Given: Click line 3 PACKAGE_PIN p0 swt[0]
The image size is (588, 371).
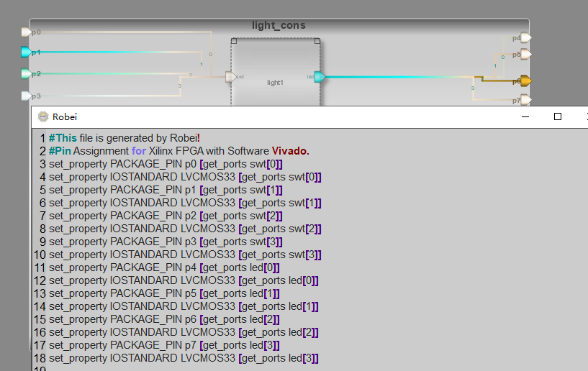Looking at the screenshot, I should pos(166,164).
